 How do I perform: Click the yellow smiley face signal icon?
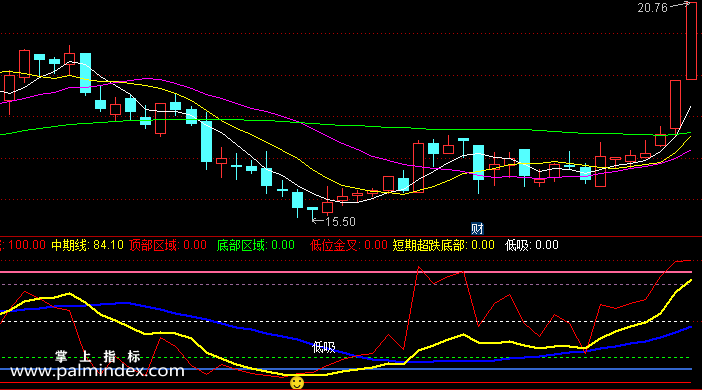pos(297,383)
